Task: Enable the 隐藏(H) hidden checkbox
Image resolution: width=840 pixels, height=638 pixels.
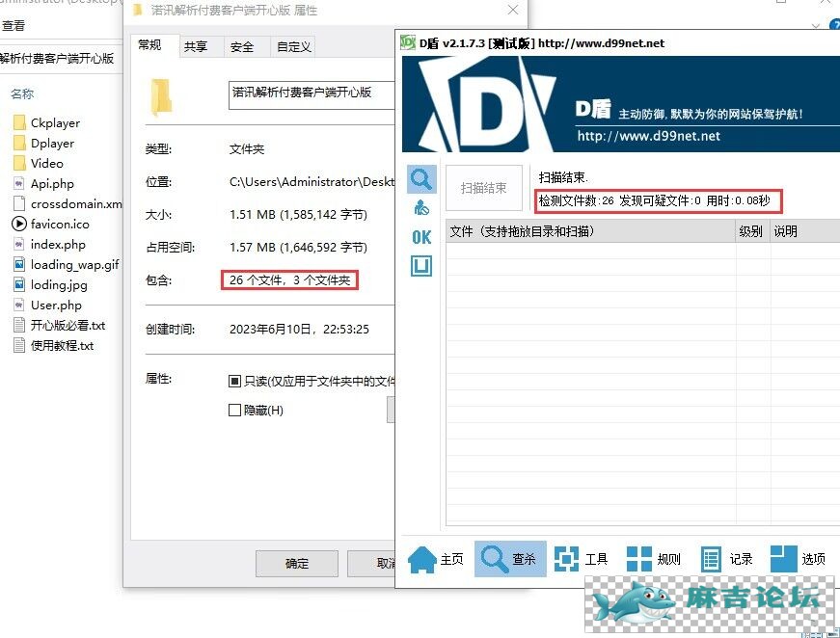Action: click(x=234, y=410)
